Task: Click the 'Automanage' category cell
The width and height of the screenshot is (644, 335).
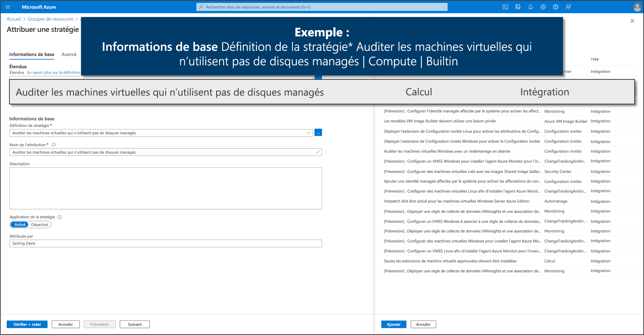Action: click(x=556, y=201)
